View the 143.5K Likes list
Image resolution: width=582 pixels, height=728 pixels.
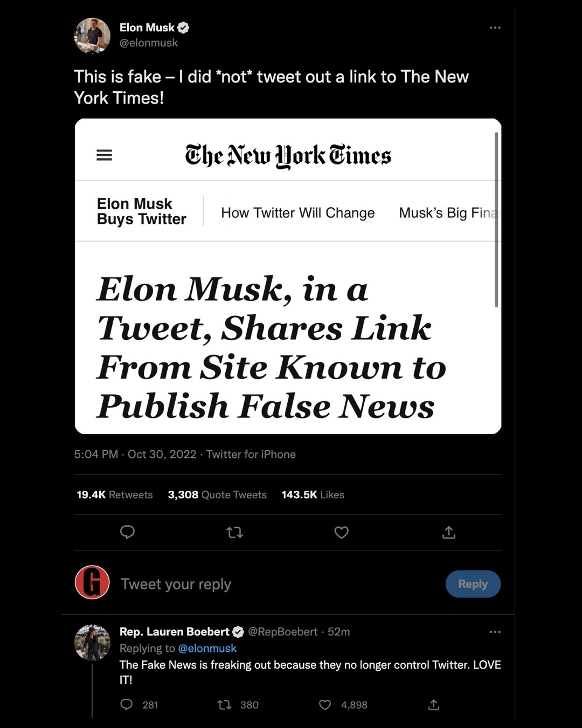313,495
